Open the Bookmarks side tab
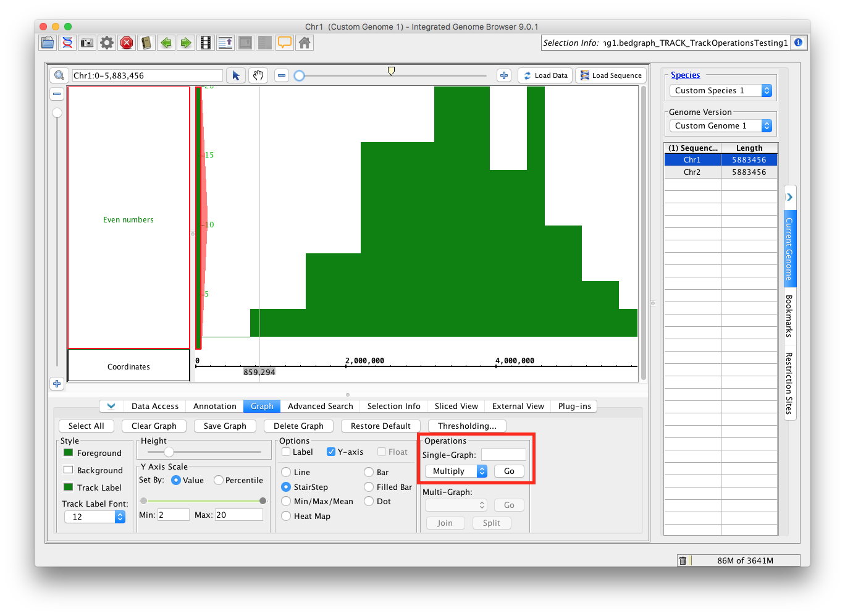This screenshot has width=845, height=616. 789,316
